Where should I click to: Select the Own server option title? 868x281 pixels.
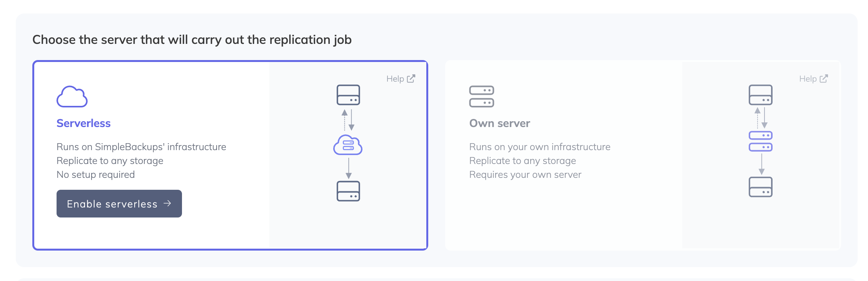click(499, 123)
